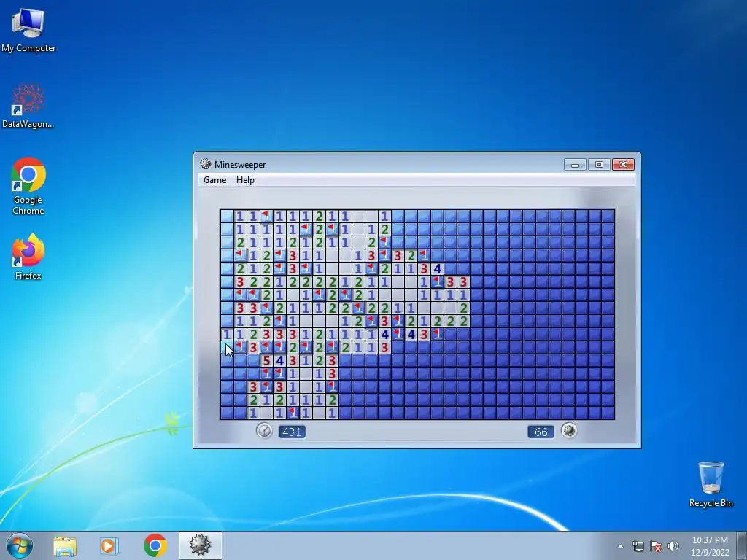747x560 pixels.
Task: Open the Game menu in Minesweeper
Action: pyautogui.click(x=215, y=180)
